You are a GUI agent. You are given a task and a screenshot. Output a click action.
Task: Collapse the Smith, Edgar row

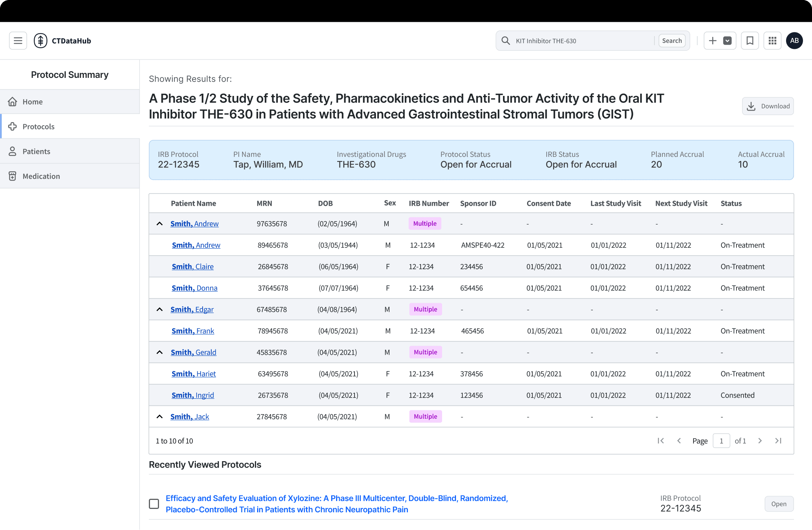(x=160, y=310)
